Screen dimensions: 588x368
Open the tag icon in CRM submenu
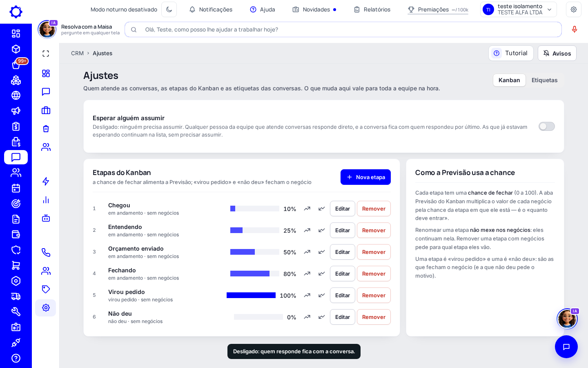(46, 289)
